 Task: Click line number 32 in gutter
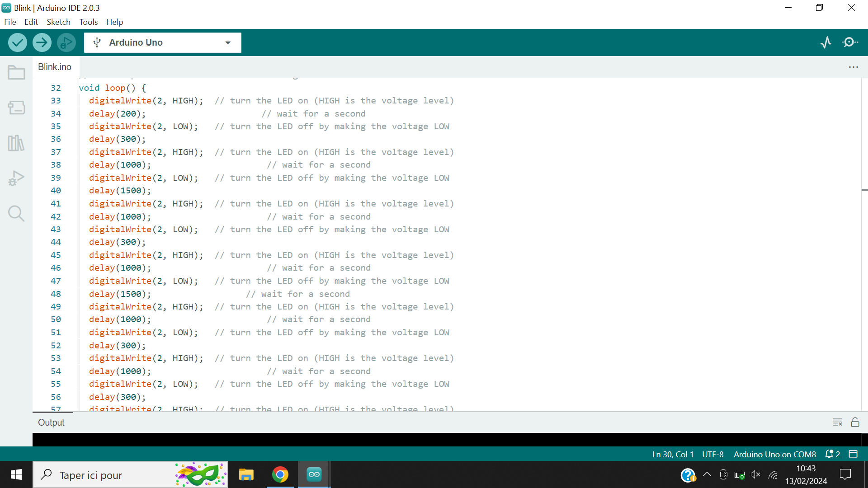point(56,88)
